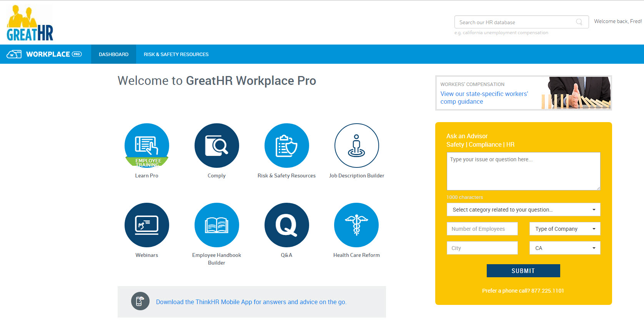
Task: Focus the Search our HR database field
Action: click(521, 22)
